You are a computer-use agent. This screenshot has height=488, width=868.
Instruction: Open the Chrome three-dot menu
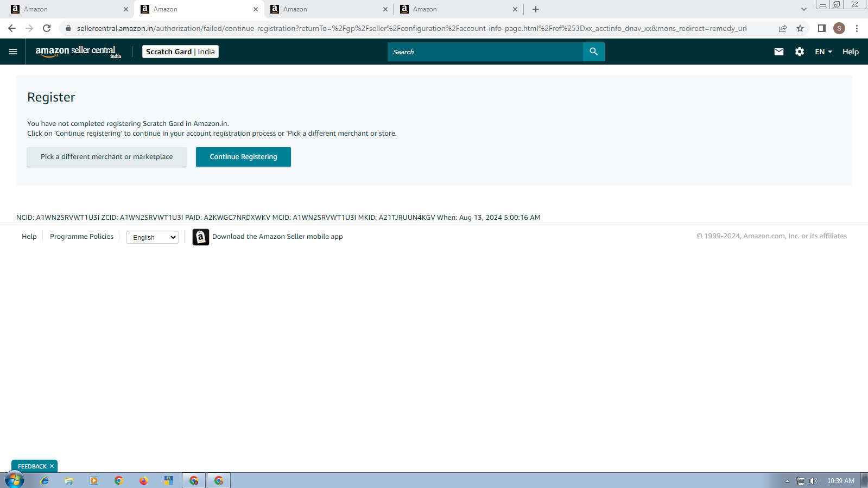pos(857,28)
